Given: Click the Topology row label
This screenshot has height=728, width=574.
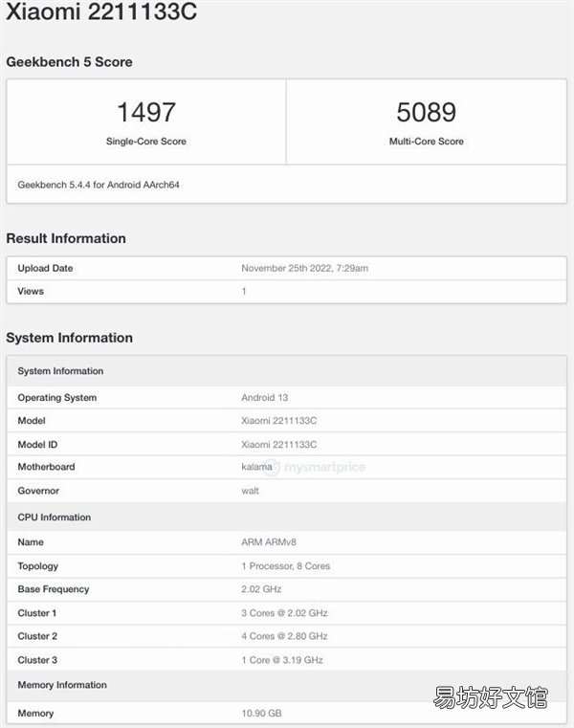Looking at the screenshot, I should click(38, 566).
